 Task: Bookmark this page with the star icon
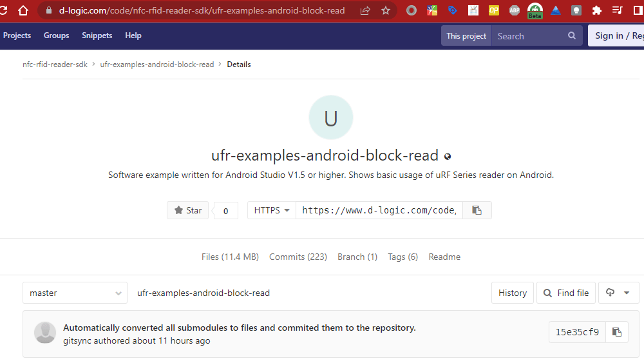tap(386, 11)
